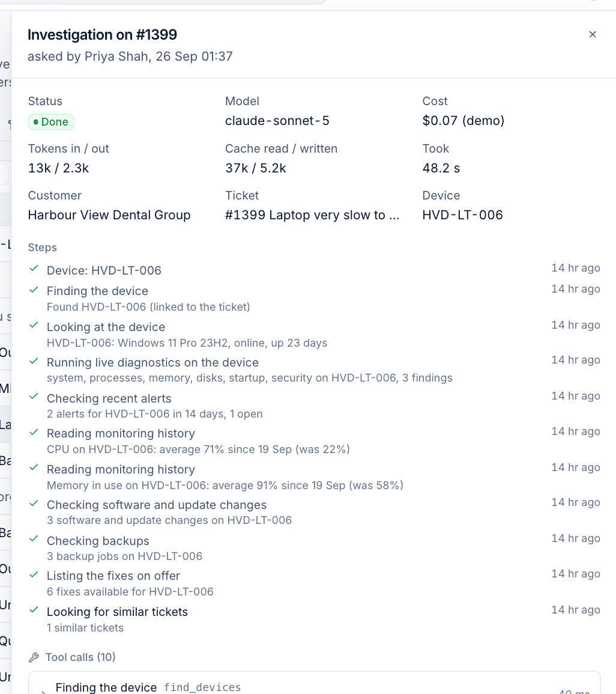This screenshot has width=616, height=694.
Task: Click the green Done status badge
Action: coord(51,122)
